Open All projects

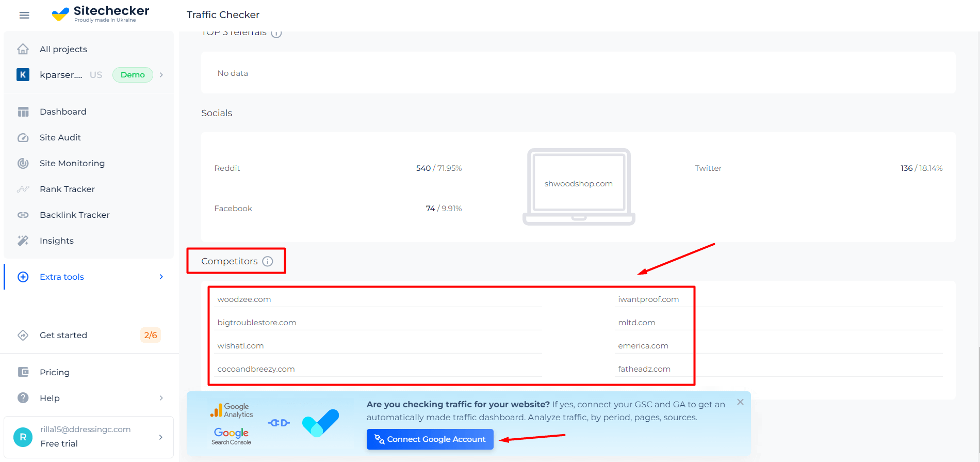pos(63,49)
